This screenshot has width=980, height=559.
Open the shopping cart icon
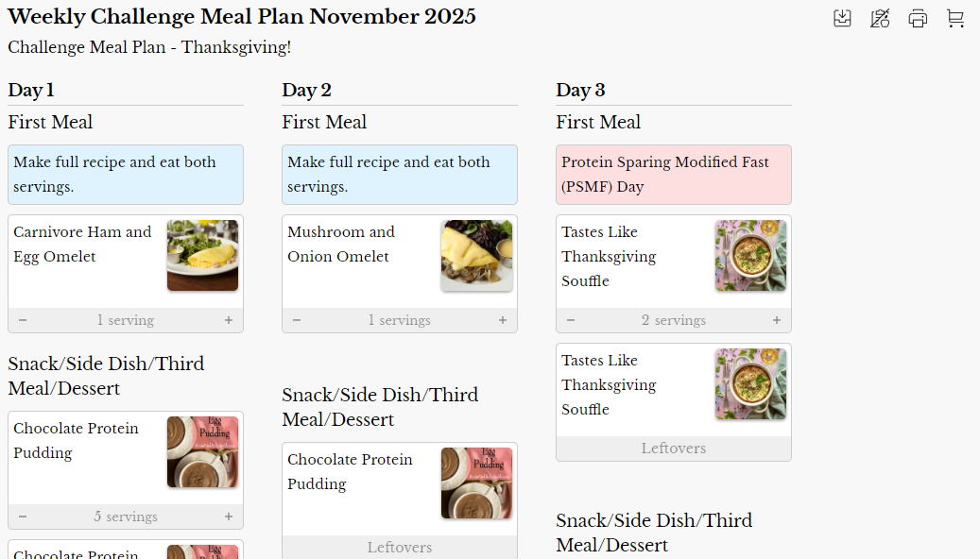tap(955, 19)
